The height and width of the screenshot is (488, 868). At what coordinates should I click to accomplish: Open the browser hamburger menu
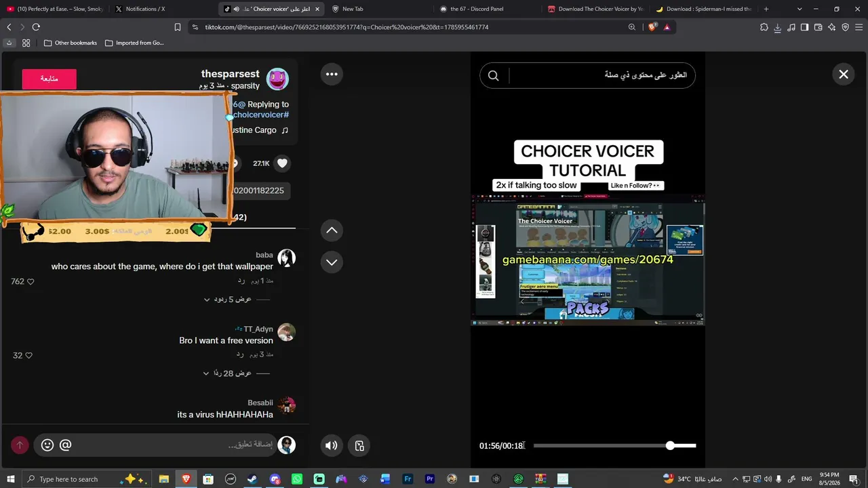[x=859, y=27]
